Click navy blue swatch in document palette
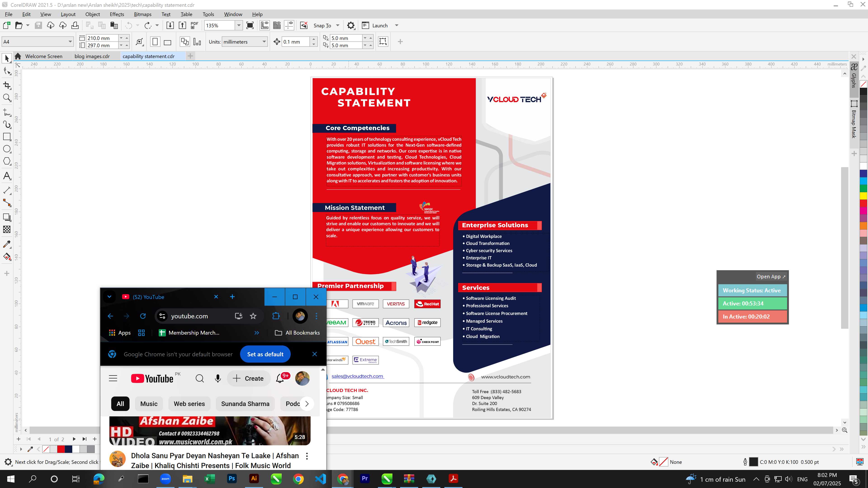 point(68,449)
